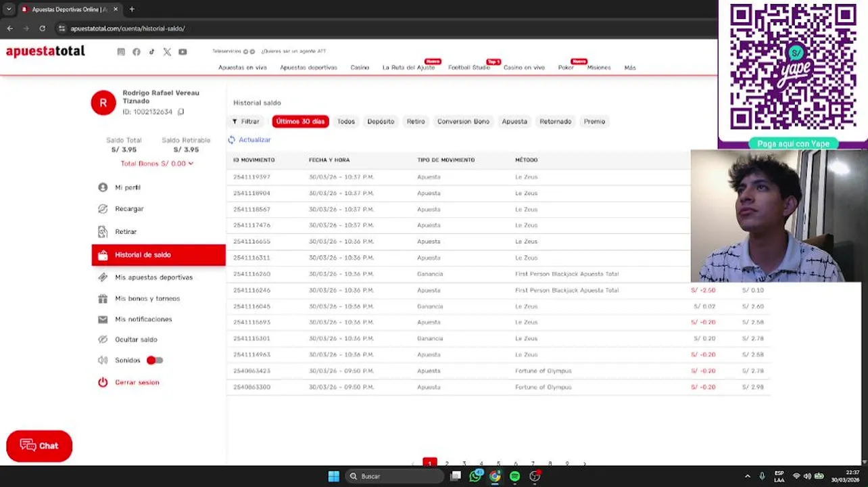868x487 pixels.
Task: Click the apuestatotal logo
Action: [x=45, y=51]
